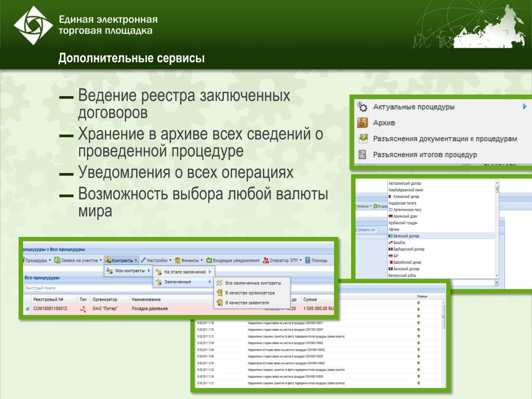Click the notifications list vertical scrollbar
The height and width of the screenshot is (399, 532).
coord(443,343)
